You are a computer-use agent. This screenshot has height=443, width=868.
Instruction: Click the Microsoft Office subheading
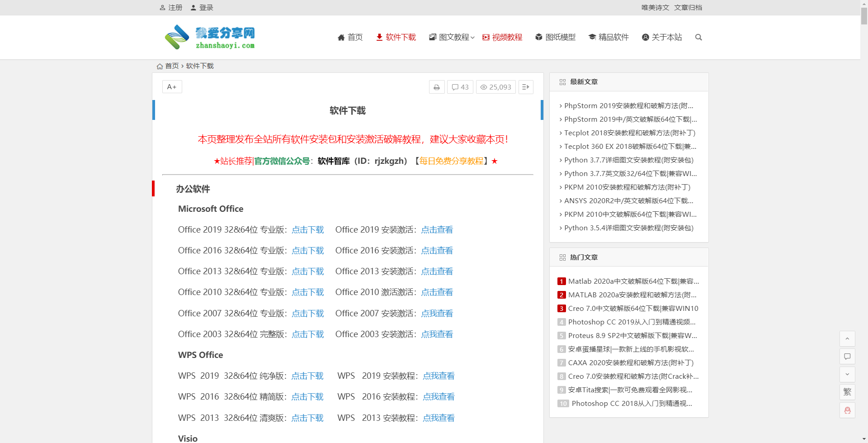[x=211, y=209]
